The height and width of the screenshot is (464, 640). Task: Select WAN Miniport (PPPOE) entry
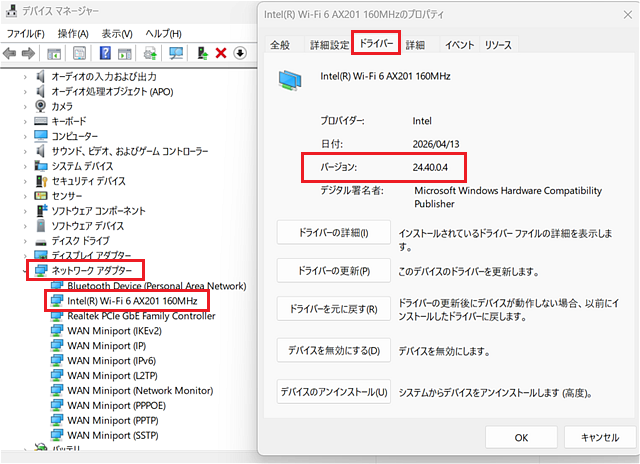point(116,406)
